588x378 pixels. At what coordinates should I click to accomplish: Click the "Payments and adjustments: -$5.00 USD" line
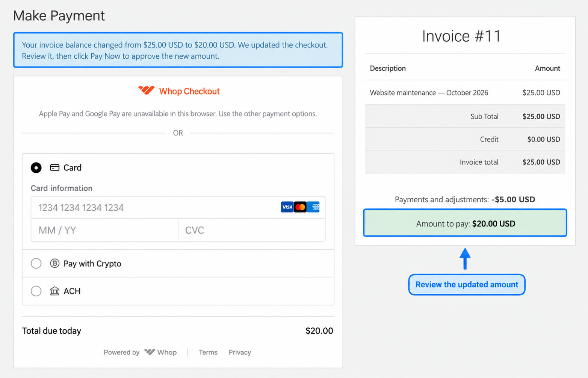pyautogui.click(x=465, y=199)
